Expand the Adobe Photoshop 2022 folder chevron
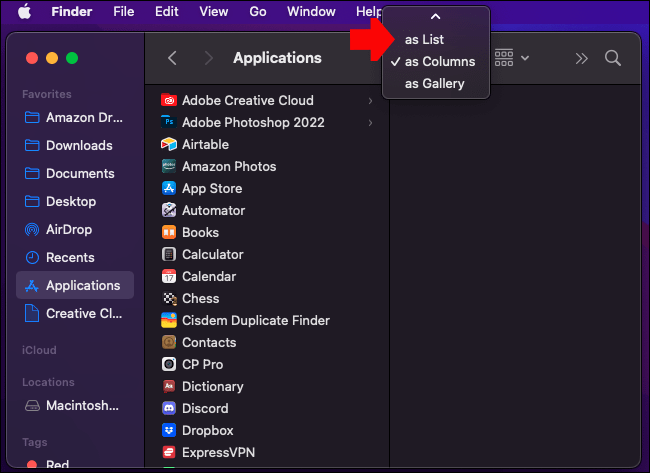This screenshot has width=650, height=473. click(371, 123)
